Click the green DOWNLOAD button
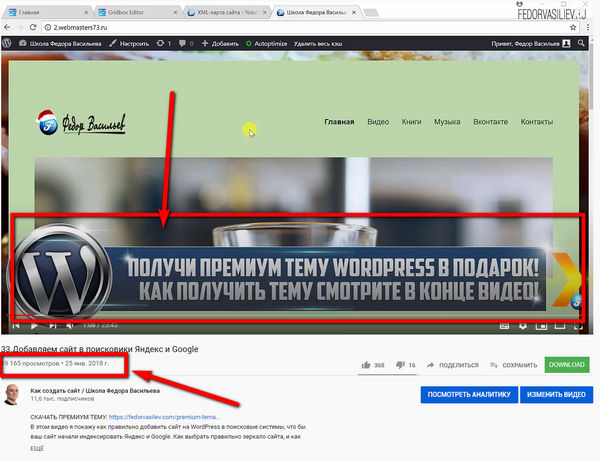600x461 pixels. [x=567, y=365]
